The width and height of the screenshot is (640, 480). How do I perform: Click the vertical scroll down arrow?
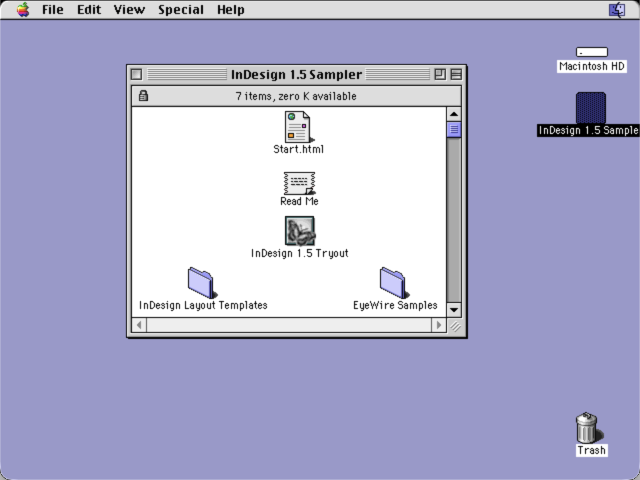454,310
